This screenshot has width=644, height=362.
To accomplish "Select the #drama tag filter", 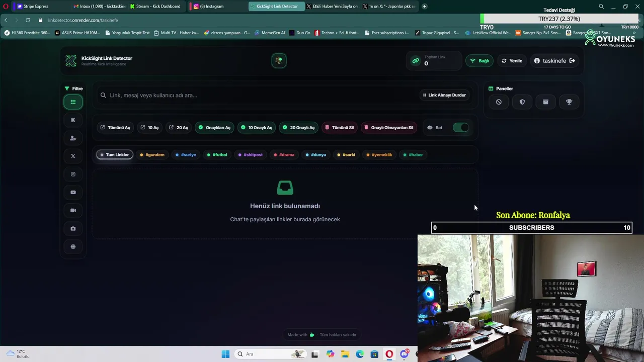I will pos(284,155).
